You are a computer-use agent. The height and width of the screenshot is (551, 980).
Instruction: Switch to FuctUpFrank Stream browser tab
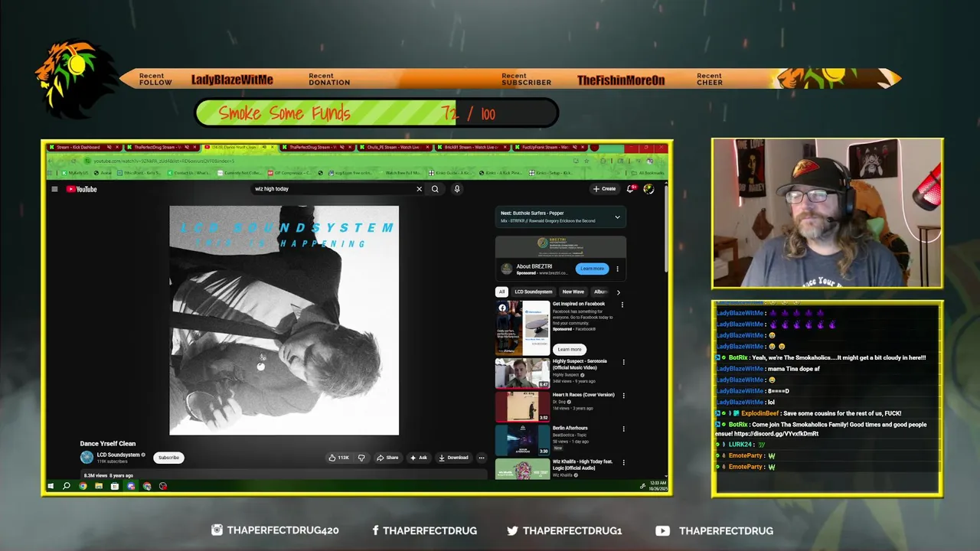pos(550,147)
